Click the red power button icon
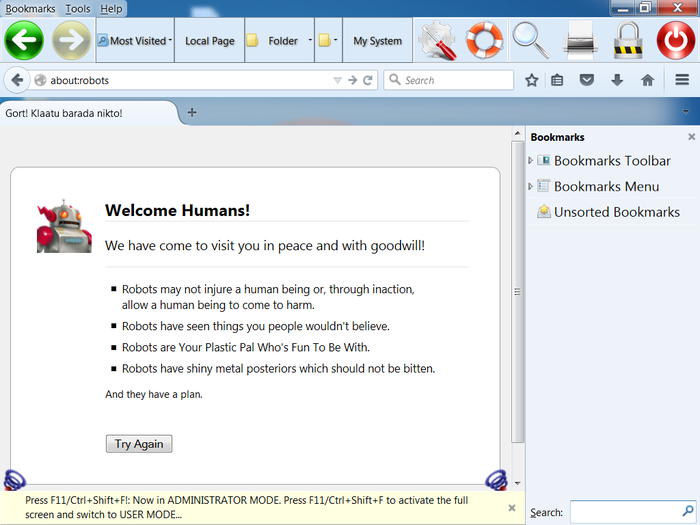Image resolution: width=700 pixels, height=525 pixels. pos(675,40)
